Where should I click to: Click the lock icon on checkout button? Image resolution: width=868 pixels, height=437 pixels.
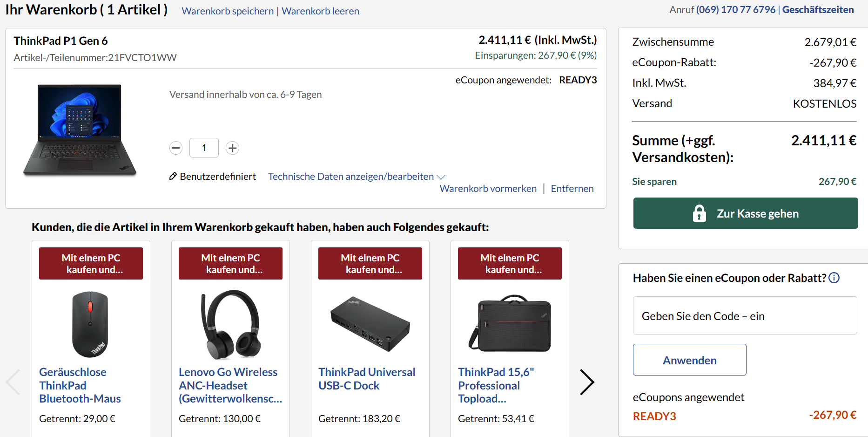coord(699,213)
